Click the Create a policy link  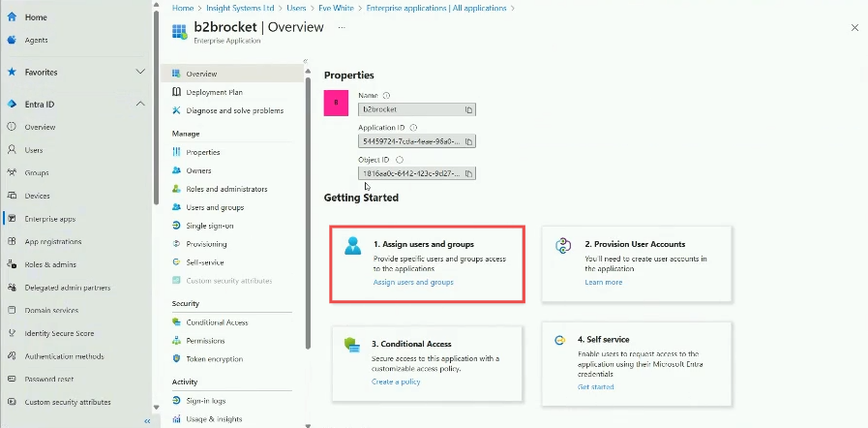396,382
